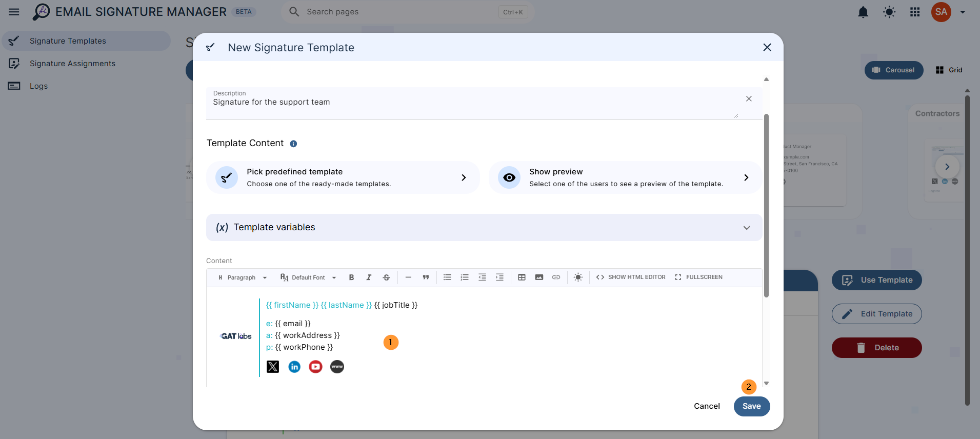Open Logs in sidebar
The height and width of the screenshot is (439, 980).
86,86
